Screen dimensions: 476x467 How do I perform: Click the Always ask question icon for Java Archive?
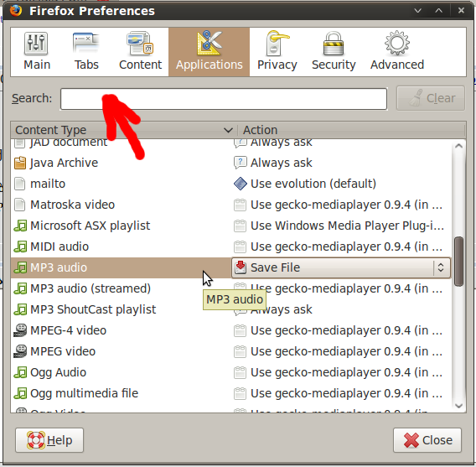click(241, 163)
